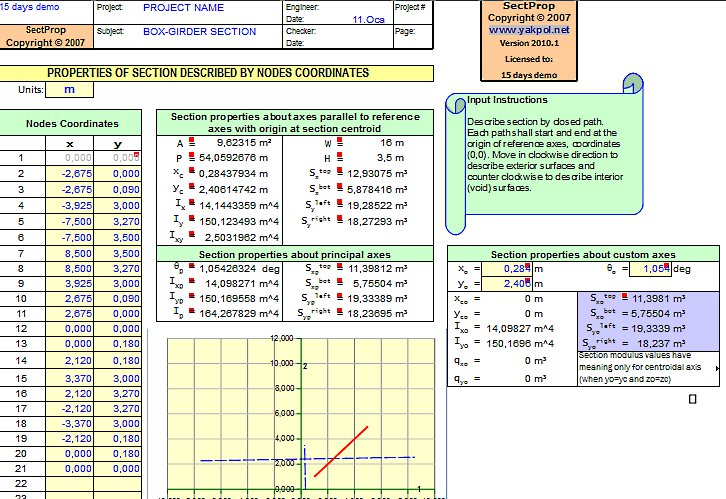
Task: Click the Section properties about principal axes header
Action: (x=295, y=254)
